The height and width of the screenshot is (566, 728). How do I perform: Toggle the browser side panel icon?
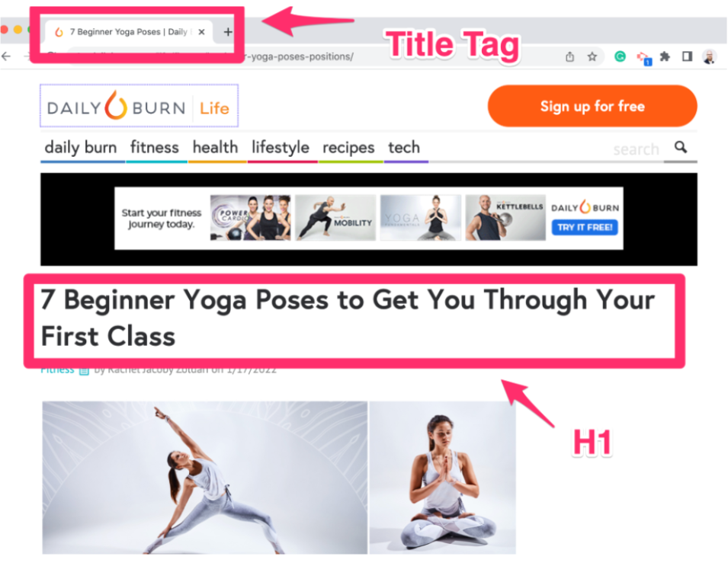click(687, 56)
